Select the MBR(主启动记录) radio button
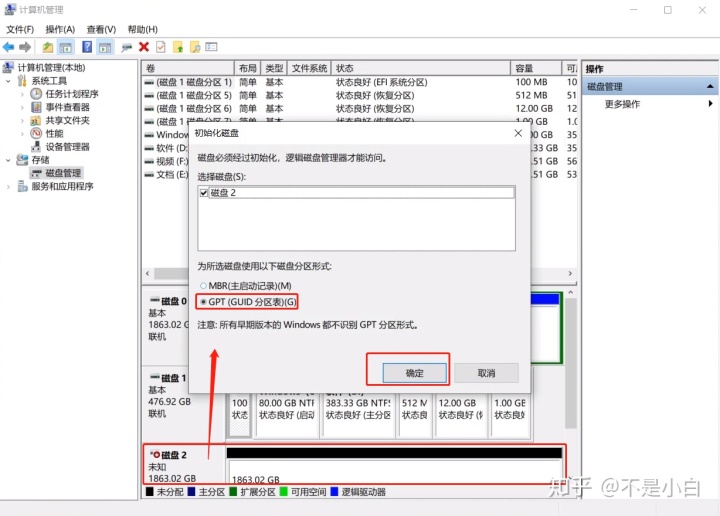720x516 pixels. pos(203,286)
